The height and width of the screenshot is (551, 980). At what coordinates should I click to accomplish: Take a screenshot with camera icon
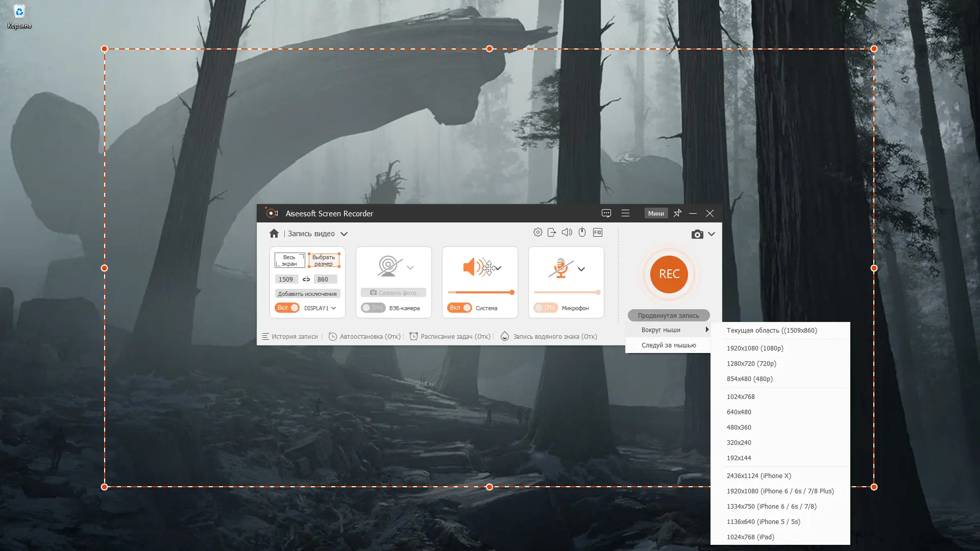[x=697, y=234]
